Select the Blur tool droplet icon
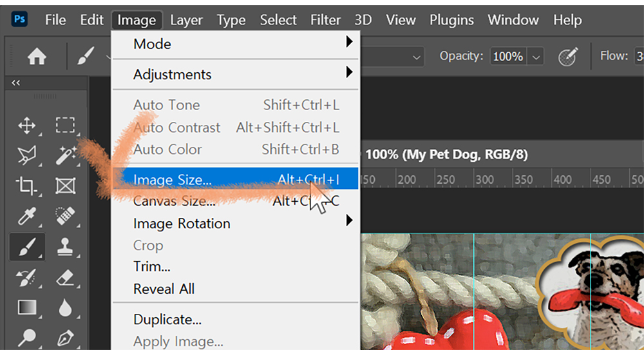Viewport: 644px width, 350px height. [65, 307]
